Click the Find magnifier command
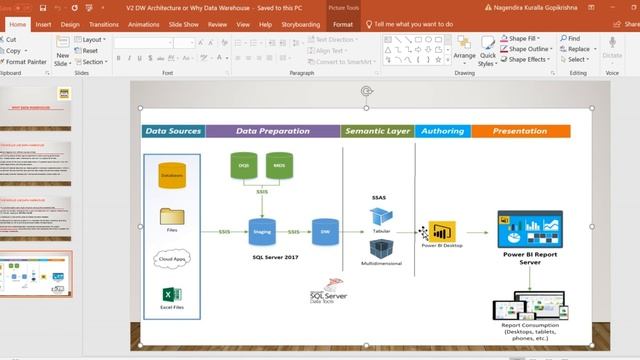Viewport: 640px width, 360px height. (x=570, y=38)
